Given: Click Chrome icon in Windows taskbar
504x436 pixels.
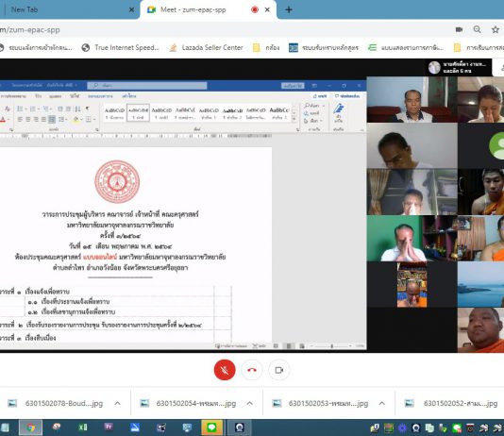Looking at the screenshot, I should (x=31, y=428).
